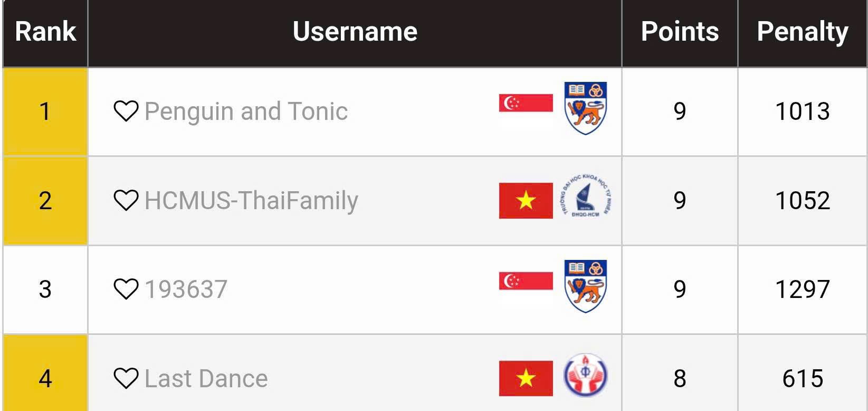The width and height of the screenshot is (868, 411).
Task: Favorite the Penguin and Tonic team
Action: (126, 111)
